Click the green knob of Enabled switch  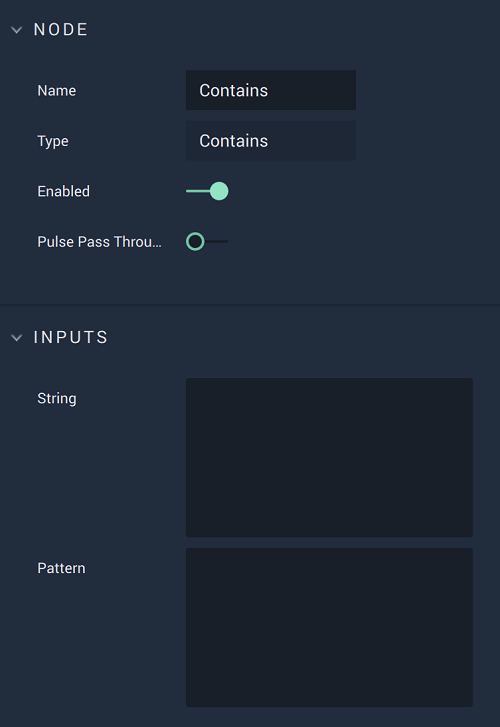[x=219, y=191]
